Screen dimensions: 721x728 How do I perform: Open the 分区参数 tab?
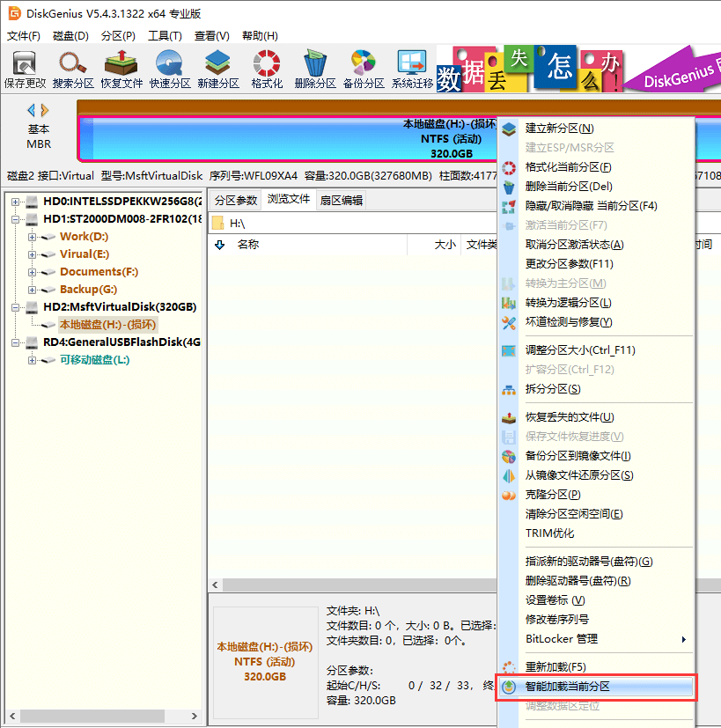pyautogui.click(x=237, y=200)
